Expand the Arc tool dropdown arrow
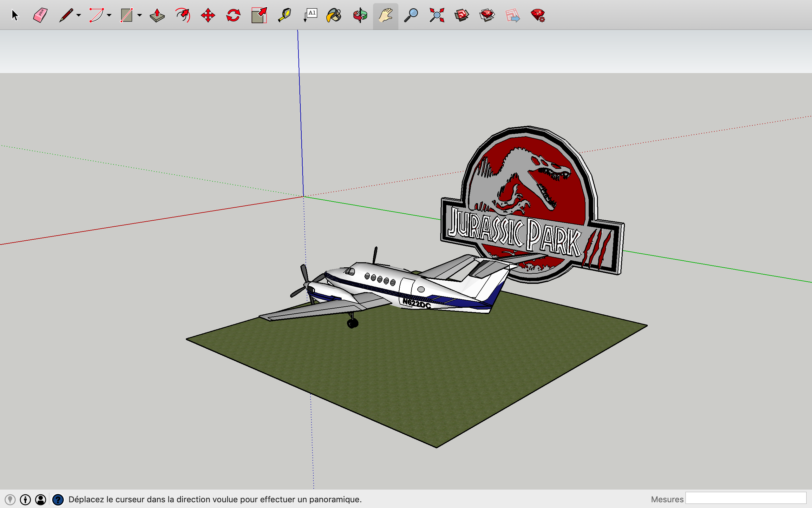 (109, 15)
